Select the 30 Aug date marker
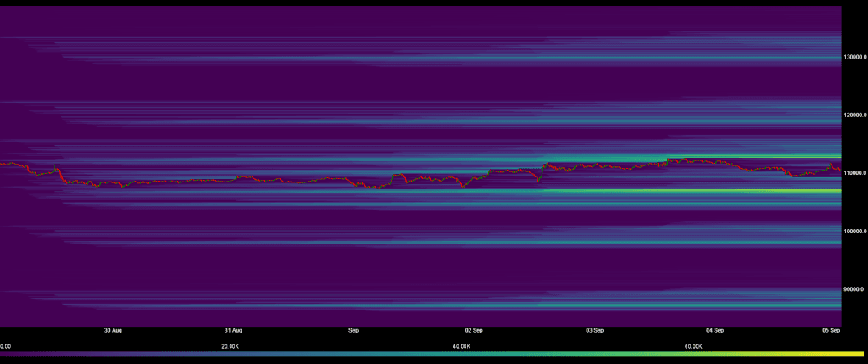868x364 pixels. coord(113,330)
